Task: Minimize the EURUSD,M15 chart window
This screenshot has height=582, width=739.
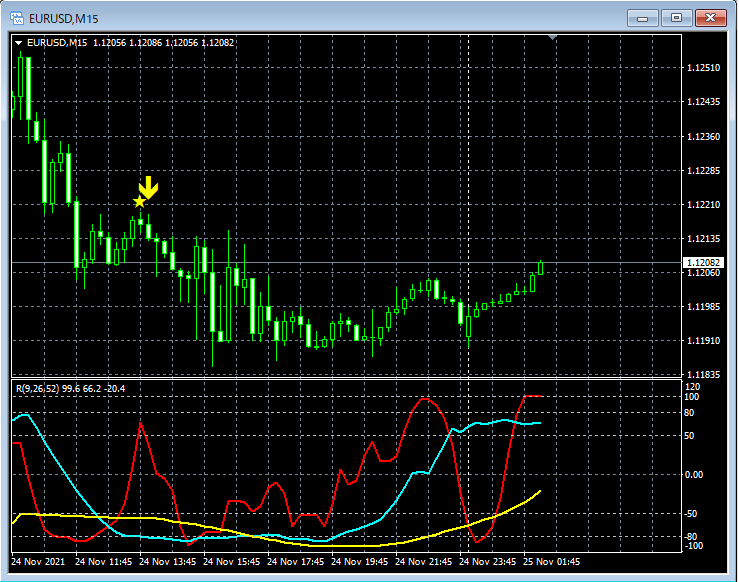Action: [x=642, y=18]
